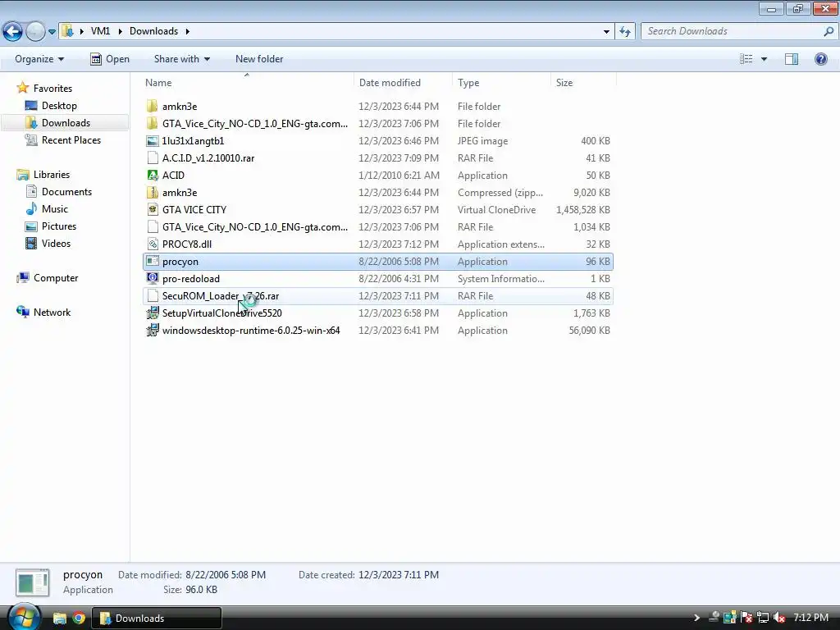Select Desktop under Favorites

point(59,106)
